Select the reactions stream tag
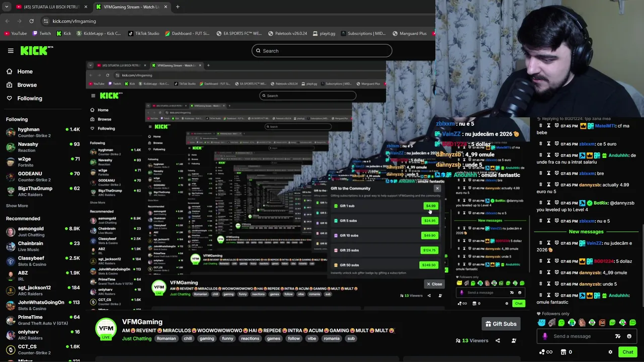Viewport: 644px width, 362px height. 250,338
